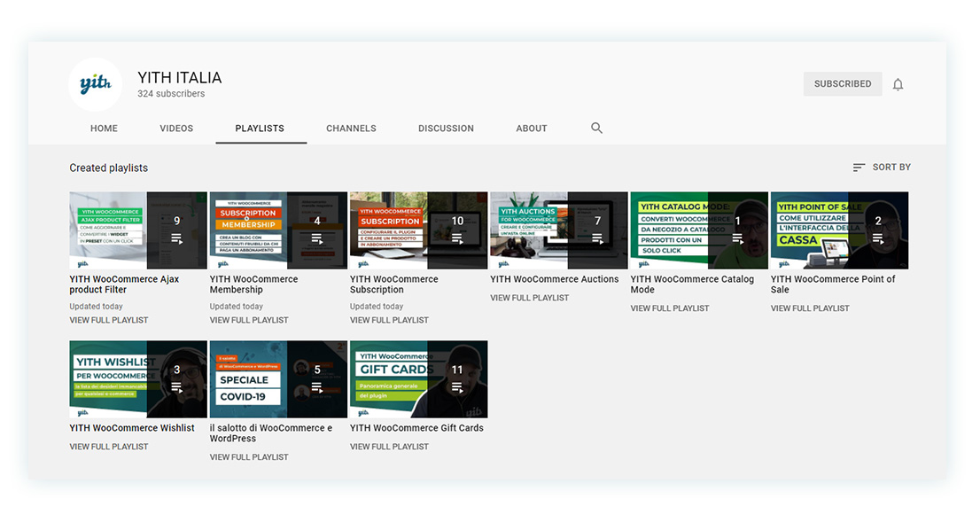View full playlist for YITH WooCommerce Subscription

(389, 320)
